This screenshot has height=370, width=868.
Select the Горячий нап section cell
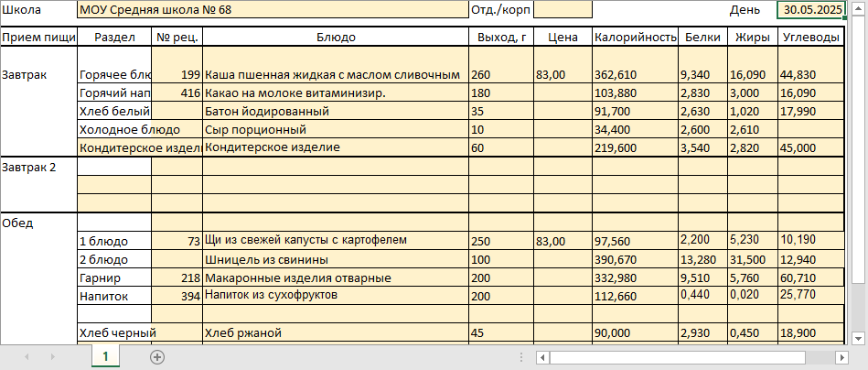click(114, 93)
